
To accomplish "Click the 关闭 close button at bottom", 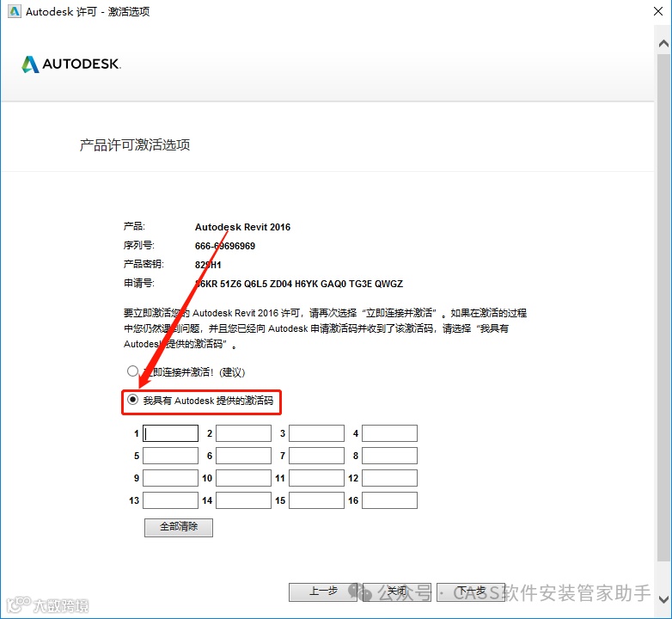I will [397, 592].
